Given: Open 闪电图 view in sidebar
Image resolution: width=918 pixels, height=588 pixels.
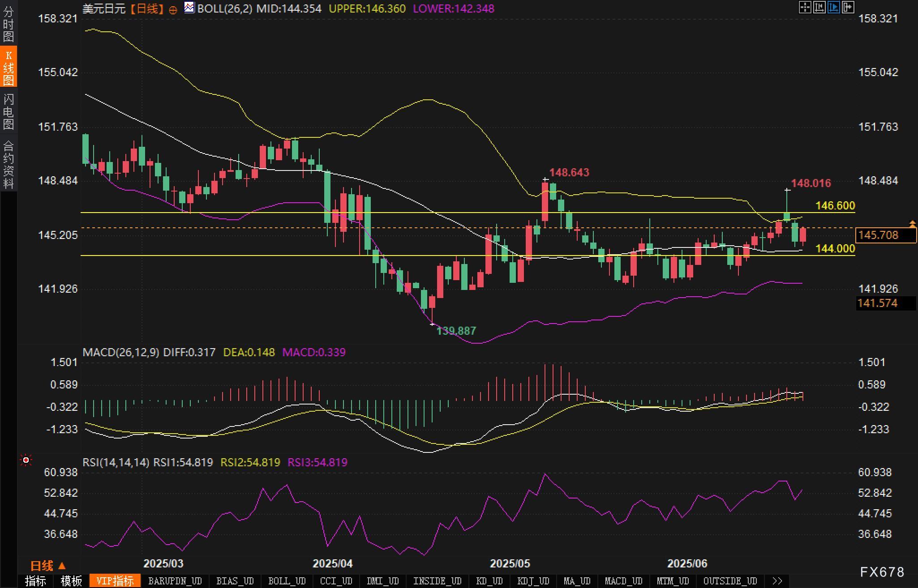Looking at the screenshot, I should pos(9,111).
